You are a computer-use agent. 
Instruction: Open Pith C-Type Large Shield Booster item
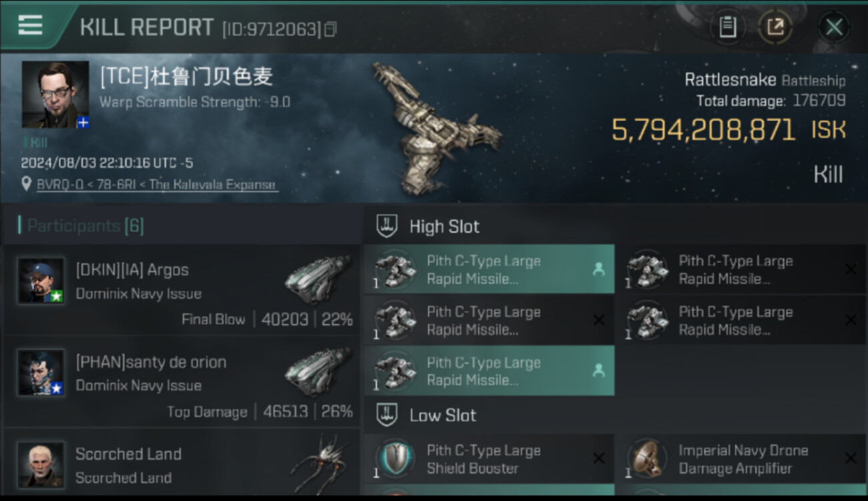click(x=489, y=459)
